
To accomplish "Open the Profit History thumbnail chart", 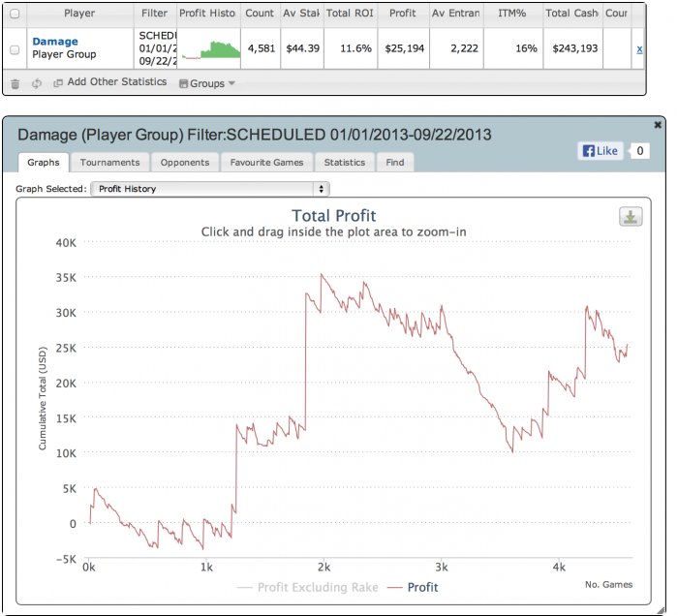I will click(211, 49).
